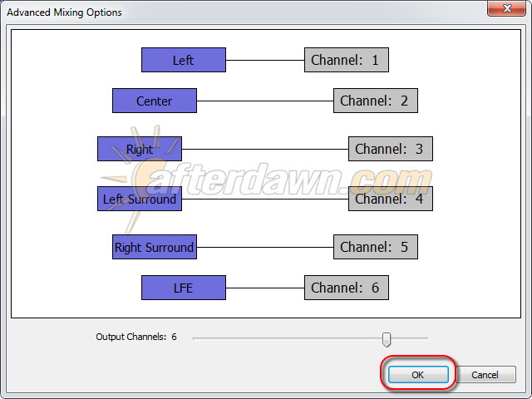
Task: Click the Channel: 6 output box
Action: 347,288
